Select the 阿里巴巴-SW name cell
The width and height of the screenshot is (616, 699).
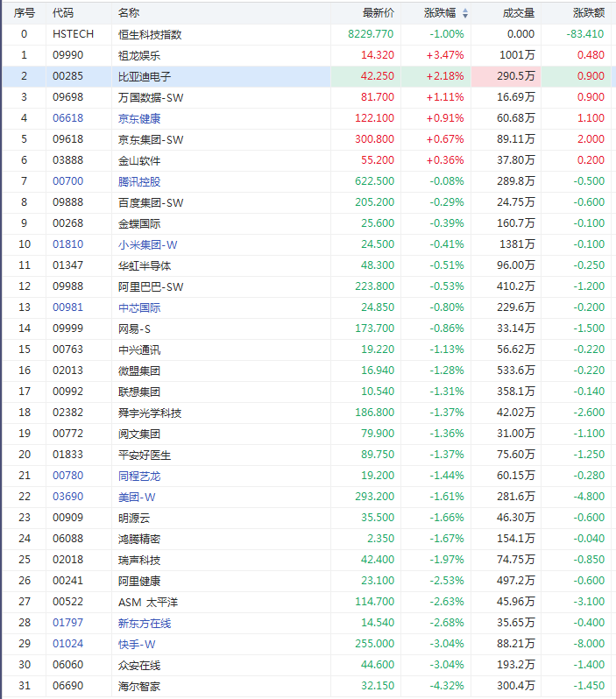click(151, 286)
